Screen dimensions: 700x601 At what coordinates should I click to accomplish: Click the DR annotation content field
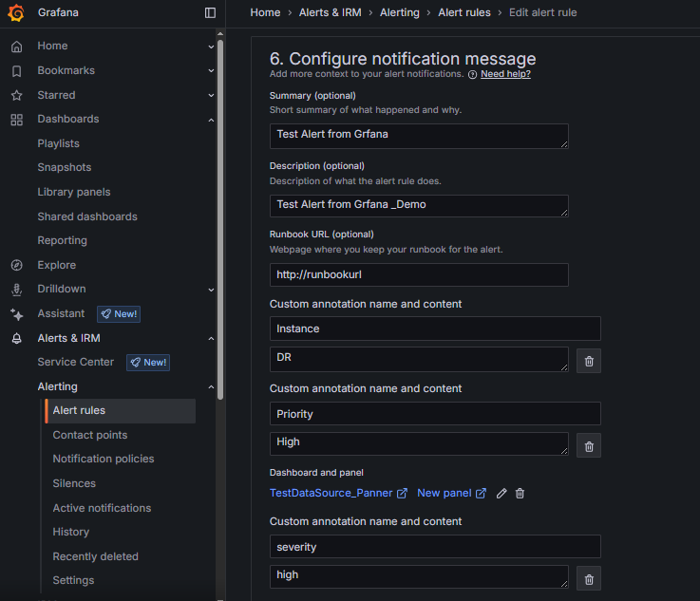pyautogui.click(x=419, y=359)
